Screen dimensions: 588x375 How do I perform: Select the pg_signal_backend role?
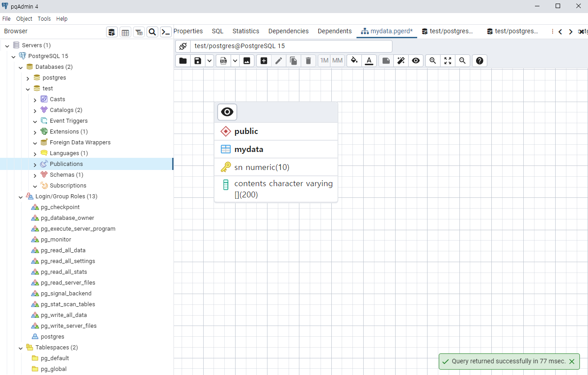pyautogui.click(x=66, y=294)
